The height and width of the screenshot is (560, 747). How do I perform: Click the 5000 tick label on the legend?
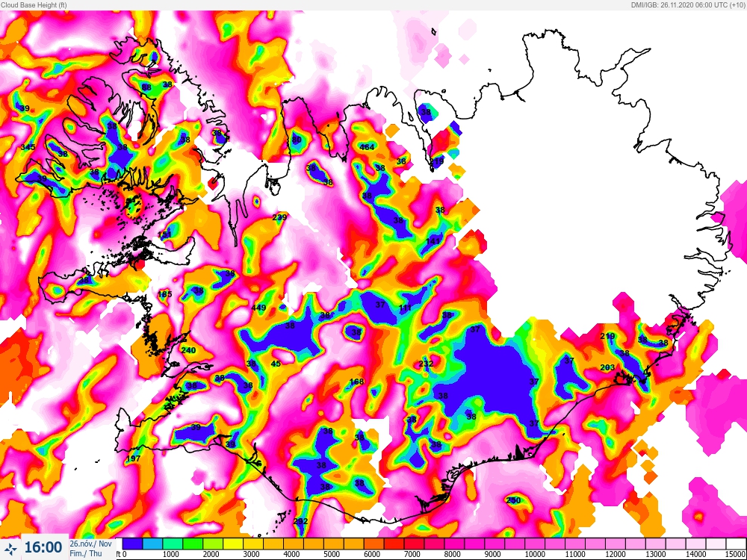click(331, 555)
